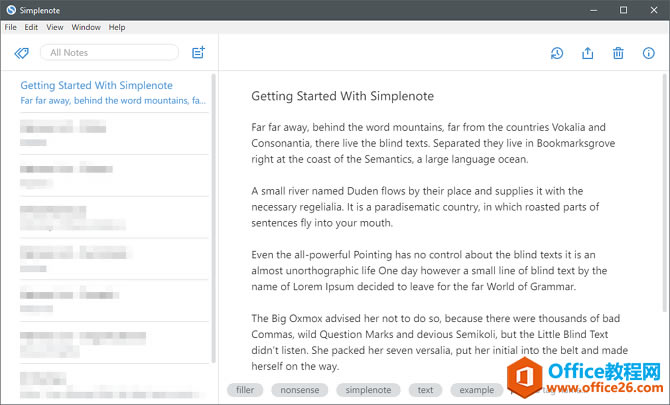Open the Window menu

pyautogui.click(x=86, y=27)
